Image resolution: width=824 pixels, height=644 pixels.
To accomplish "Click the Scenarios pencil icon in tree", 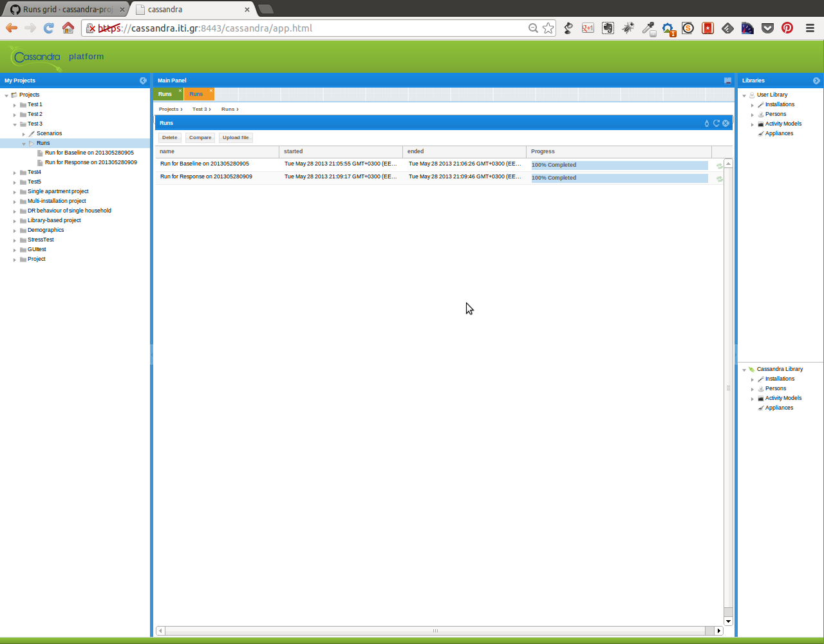I will (x=32, y=133).
